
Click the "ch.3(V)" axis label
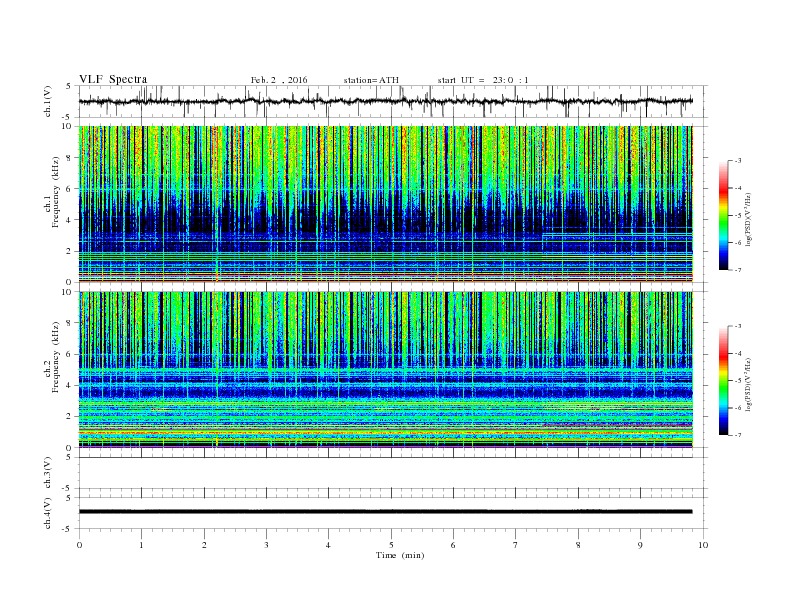pos(48,473)
